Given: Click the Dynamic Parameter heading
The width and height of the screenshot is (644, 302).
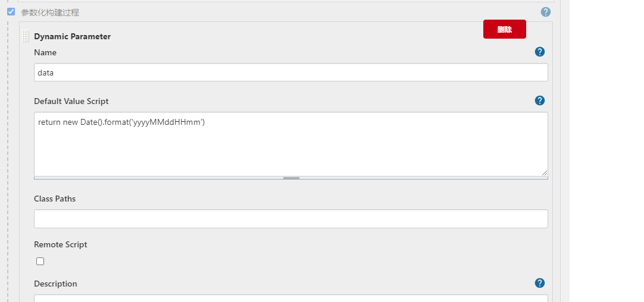Looking at the screenshot, I should pyautogui.click(x=72, y=36).
